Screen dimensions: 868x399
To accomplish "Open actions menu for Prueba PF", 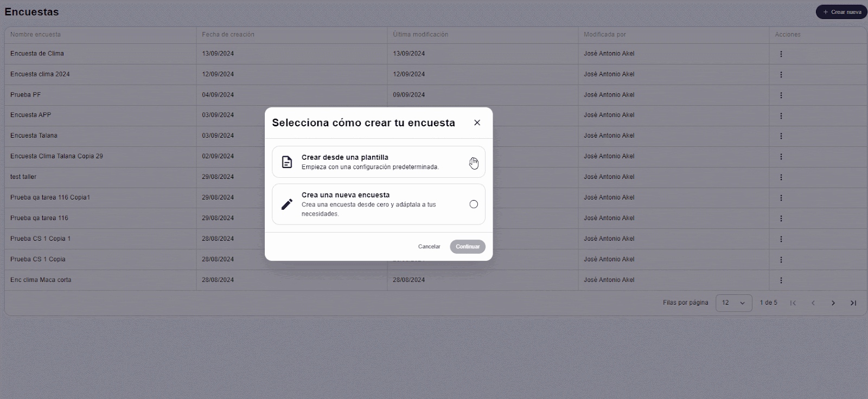I will pyautogui.click(x=781, y=95).
